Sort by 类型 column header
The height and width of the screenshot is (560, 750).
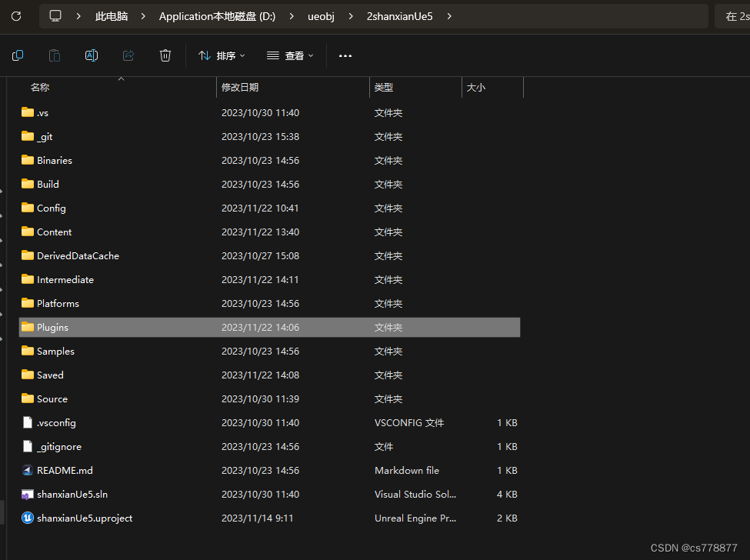tap(384, 88)
